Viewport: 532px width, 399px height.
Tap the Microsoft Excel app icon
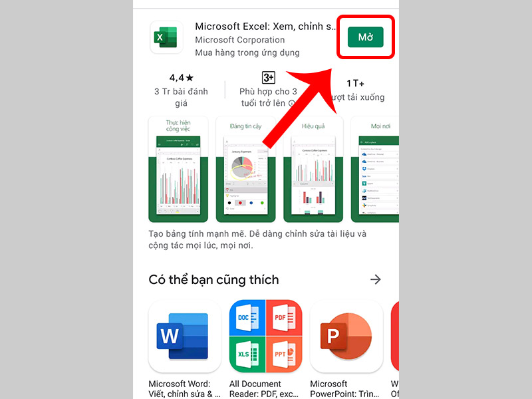click(166, 37)
